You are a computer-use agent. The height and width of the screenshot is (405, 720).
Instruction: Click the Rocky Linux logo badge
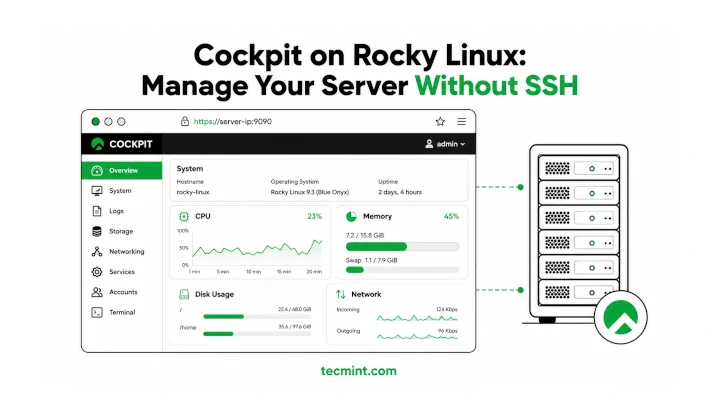click(621, 317)
